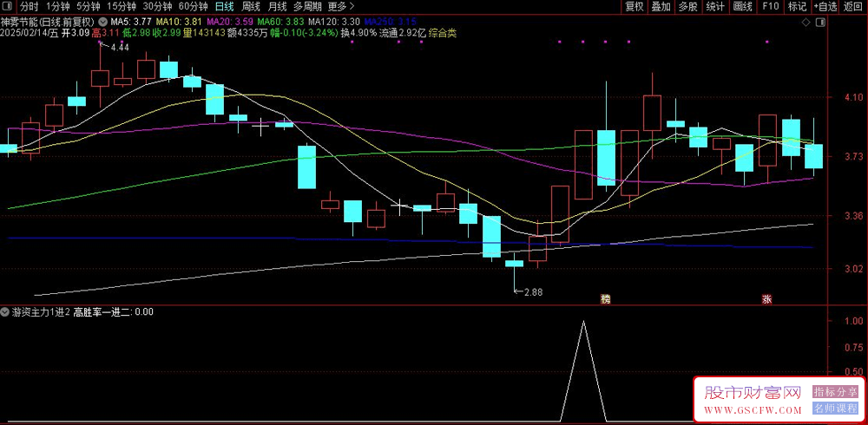The image size is (868, 425).
Task: Click the MA20: 3.59 label
Action: pos(230,23)
